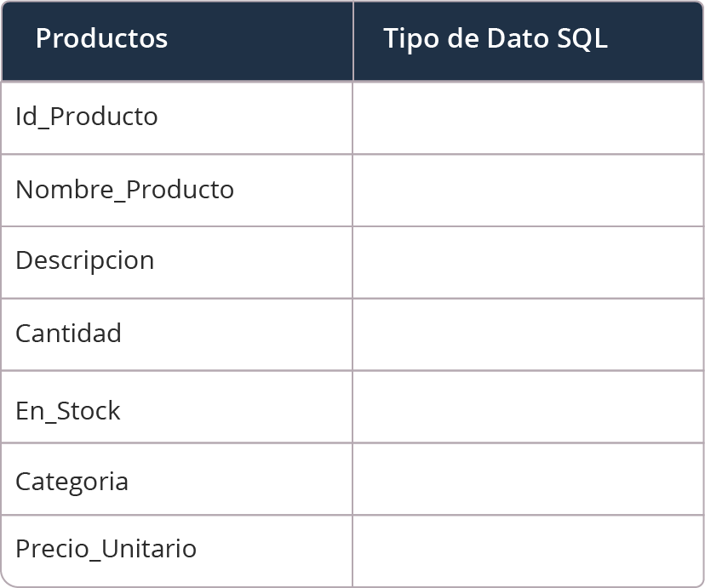
Task: Click empty data type cell for Cantidad
Action: [x=528, y=334]
